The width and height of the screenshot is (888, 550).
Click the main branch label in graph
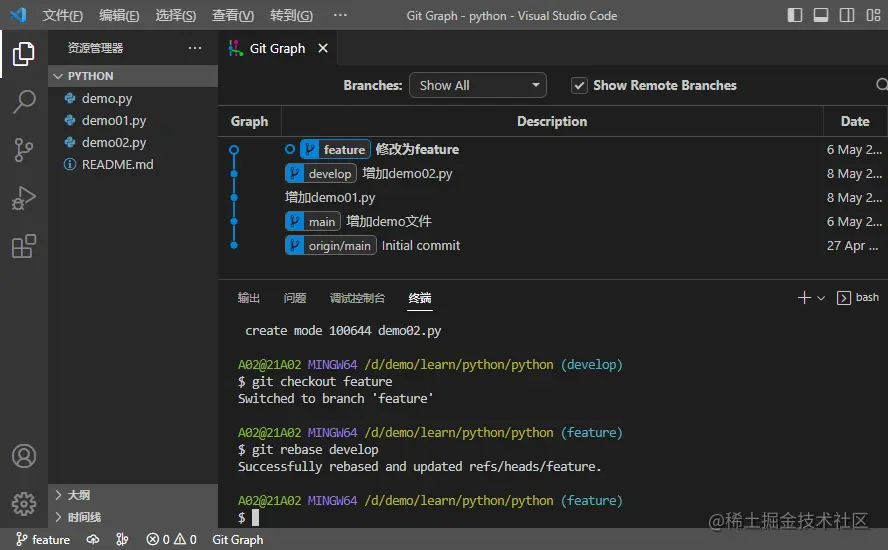(313, 221)
